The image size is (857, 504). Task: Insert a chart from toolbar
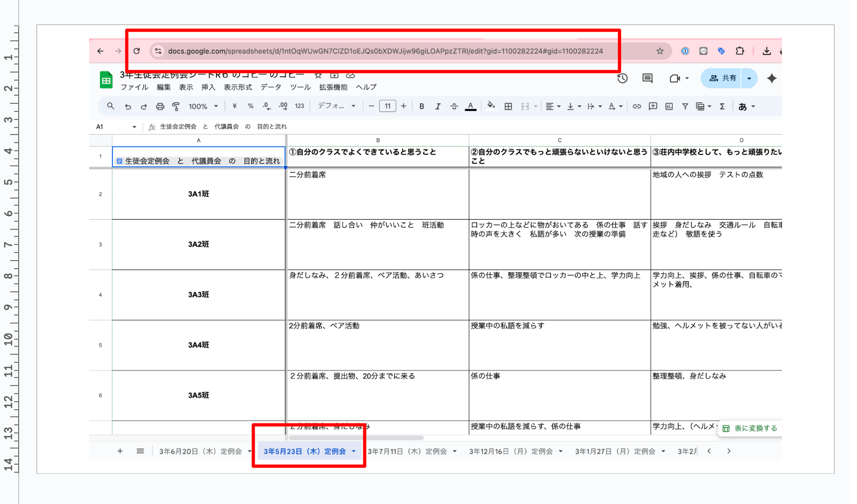669,106
